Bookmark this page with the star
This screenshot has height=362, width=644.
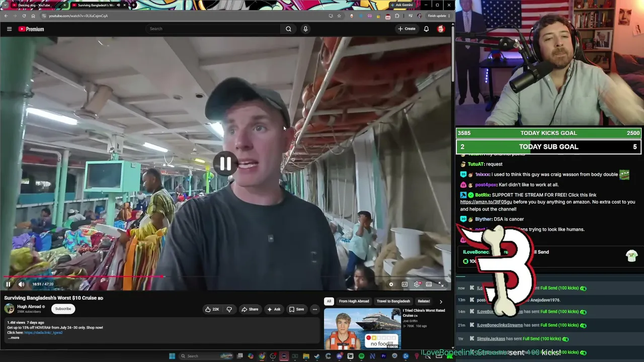pyautogui.click(x=339, y=16)
